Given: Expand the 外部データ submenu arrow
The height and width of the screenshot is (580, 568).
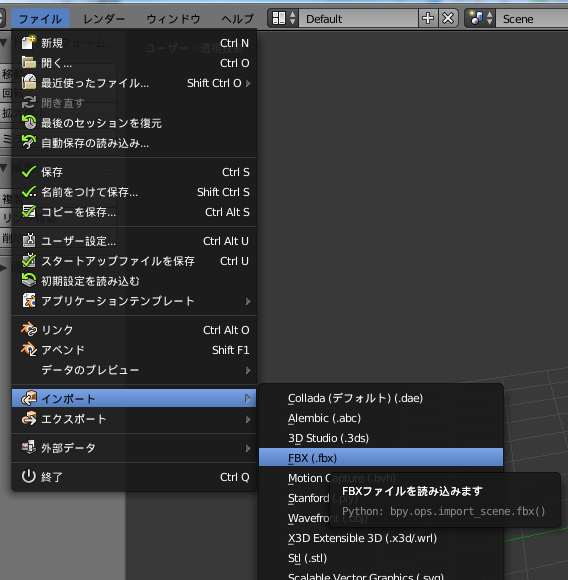Looking at the screenshot, I should click(x=248, y=448).
